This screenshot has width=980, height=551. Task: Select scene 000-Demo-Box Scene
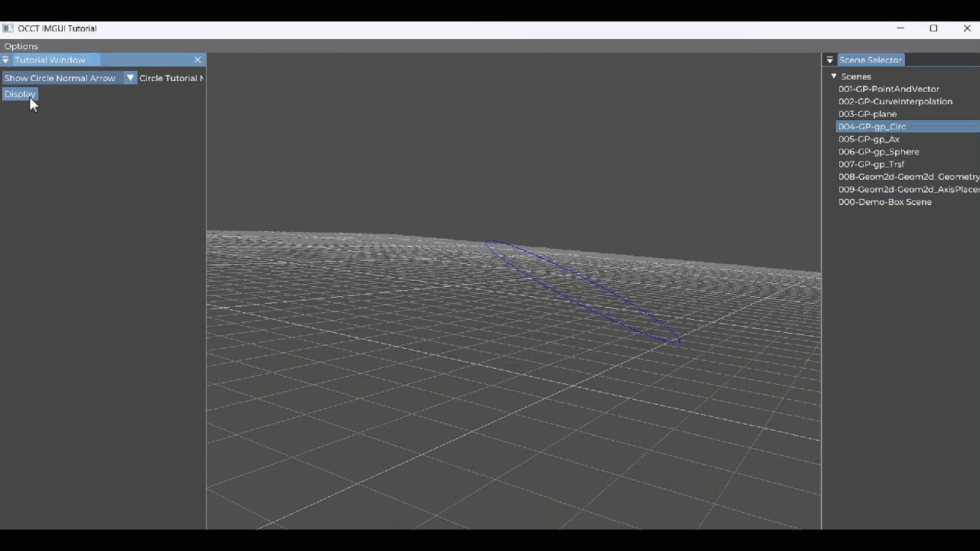pos(885,202)
